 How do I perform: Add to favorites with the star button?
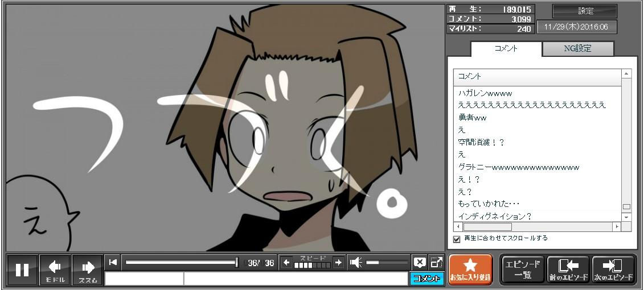click(470, 270)
